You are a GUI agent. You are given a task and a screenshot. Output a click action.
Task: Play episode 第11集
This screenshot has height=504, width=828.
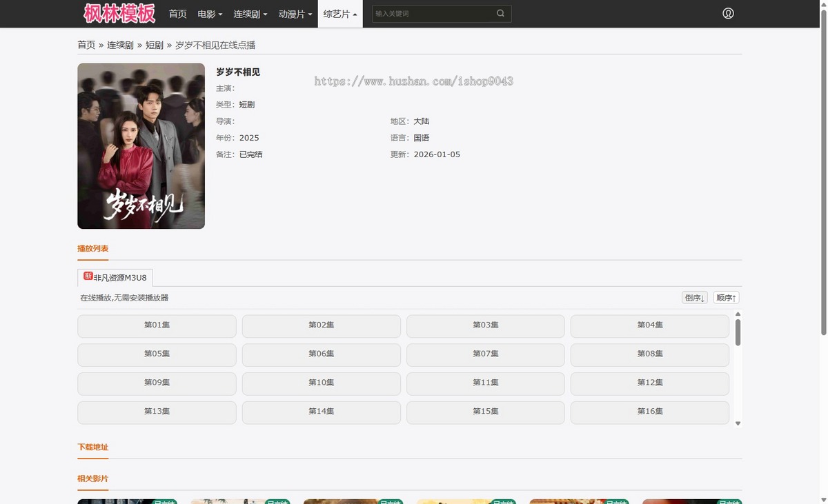click(x=486, y=383)
